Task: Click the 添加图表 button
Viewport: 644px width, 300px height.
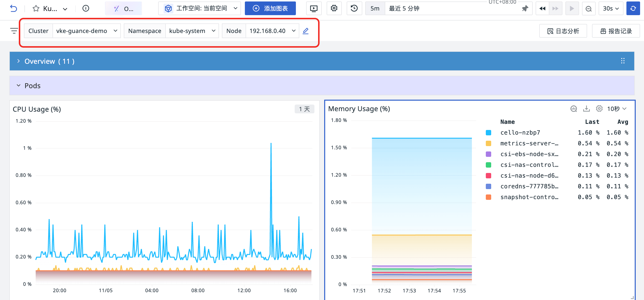Action: (270, 9)
